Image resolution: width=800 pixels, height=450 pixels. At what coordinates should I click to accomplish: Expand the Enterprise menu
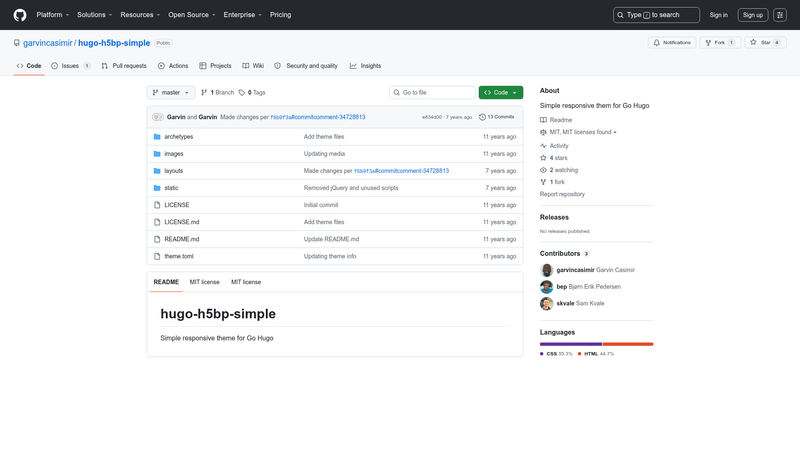(242, 15)
